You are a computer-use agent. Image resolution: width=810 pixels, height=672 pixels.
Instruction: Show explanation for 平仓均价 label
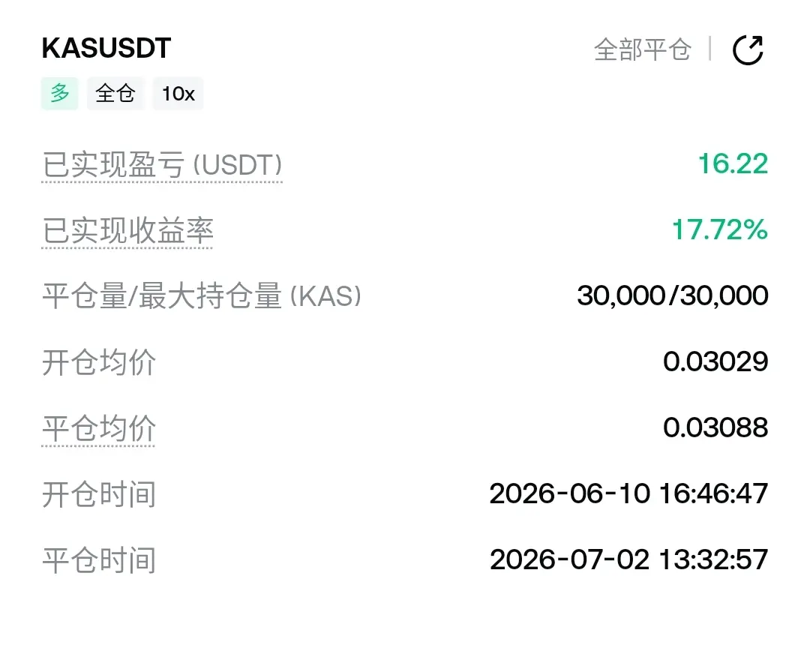point(99,428)
